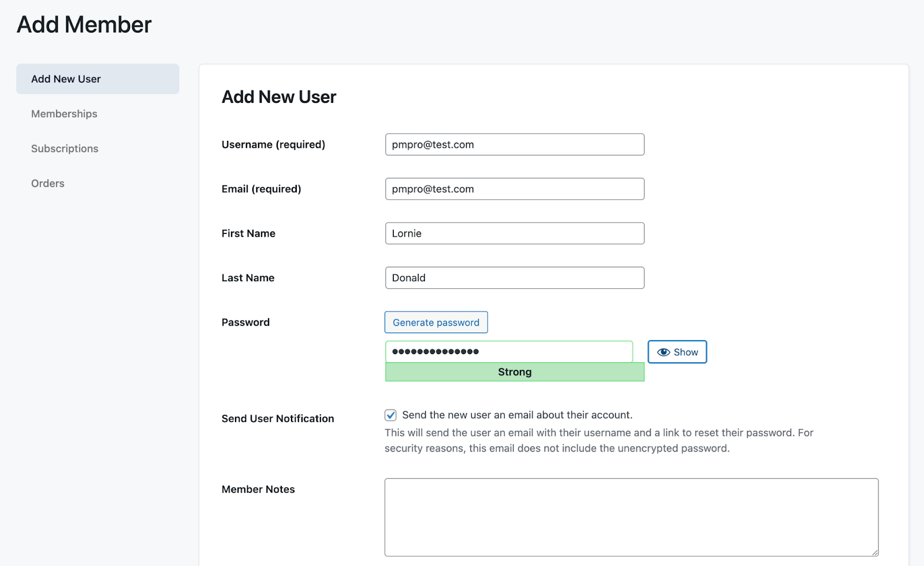Click the Generate password button
The width and height of the screenshot is (924, 566).
[x=435, y=322]
